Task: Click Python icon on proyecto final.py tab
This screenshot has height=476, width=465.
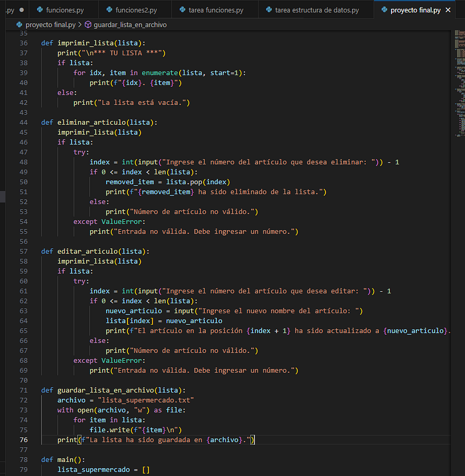Action: pyautogui.click(x=384, y=10)
